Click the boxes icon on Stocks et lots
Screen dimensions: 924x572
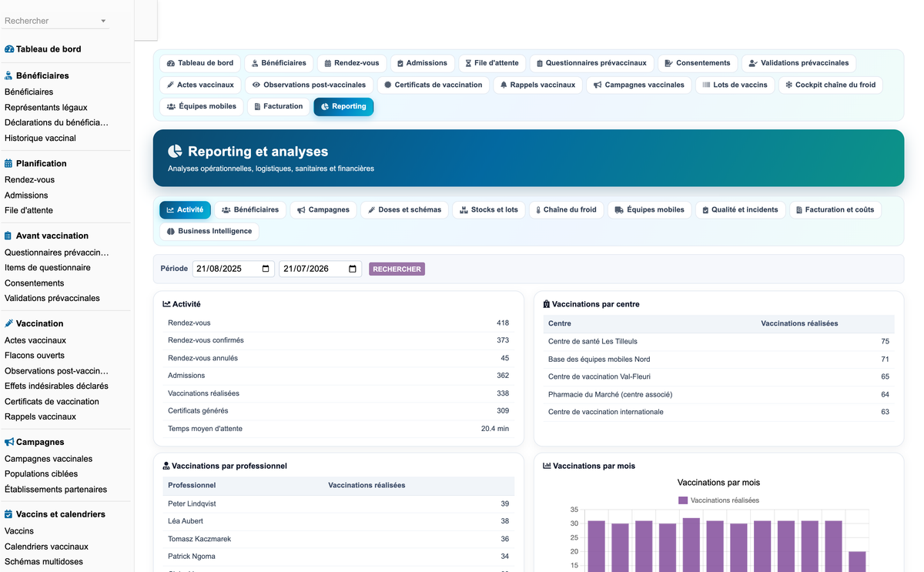[464, 209]
